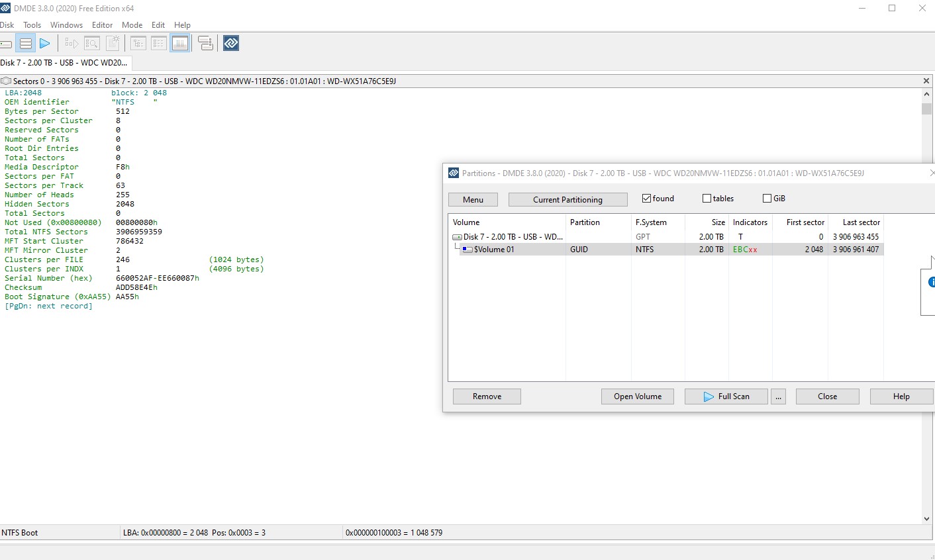The width and height of the screenshot is (935, 560).
Task: Click the [PgDn: next record] link
Action: click(x=48, y=306)
